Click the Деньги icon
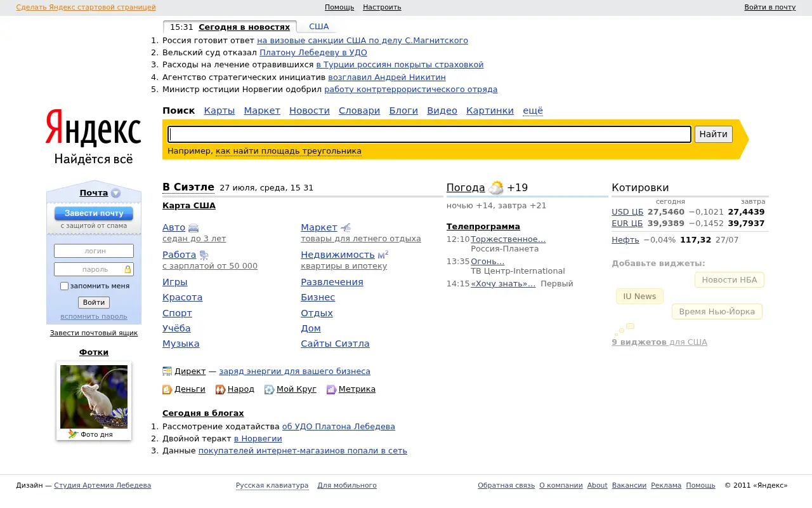 167,389
